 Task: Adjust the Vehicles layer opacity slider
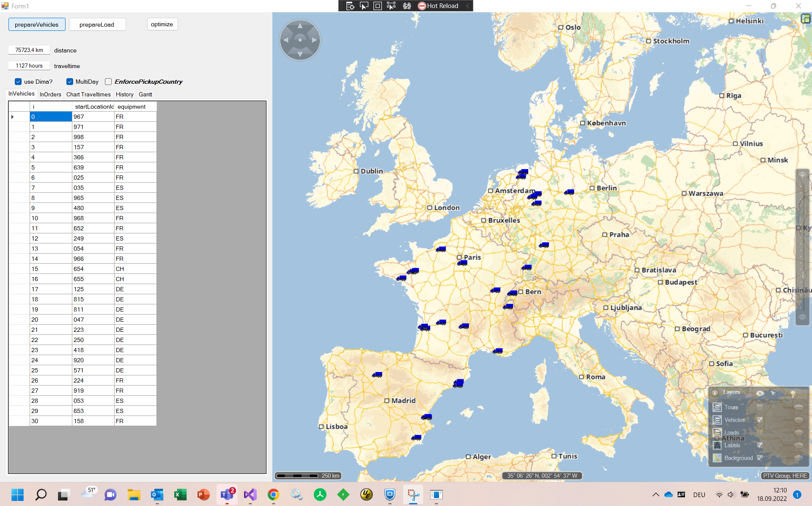pos(798,420)
